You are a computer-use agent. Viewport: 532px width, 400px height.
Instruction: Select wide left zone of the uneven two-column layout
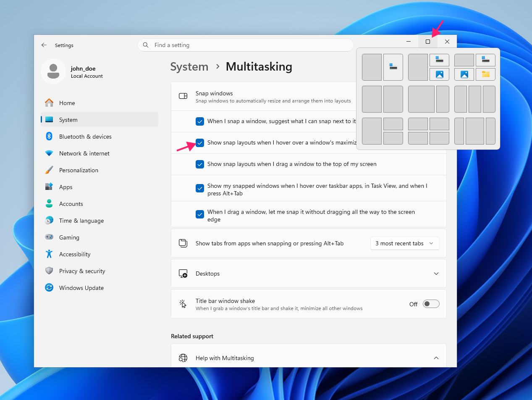[x=421, y=99]
